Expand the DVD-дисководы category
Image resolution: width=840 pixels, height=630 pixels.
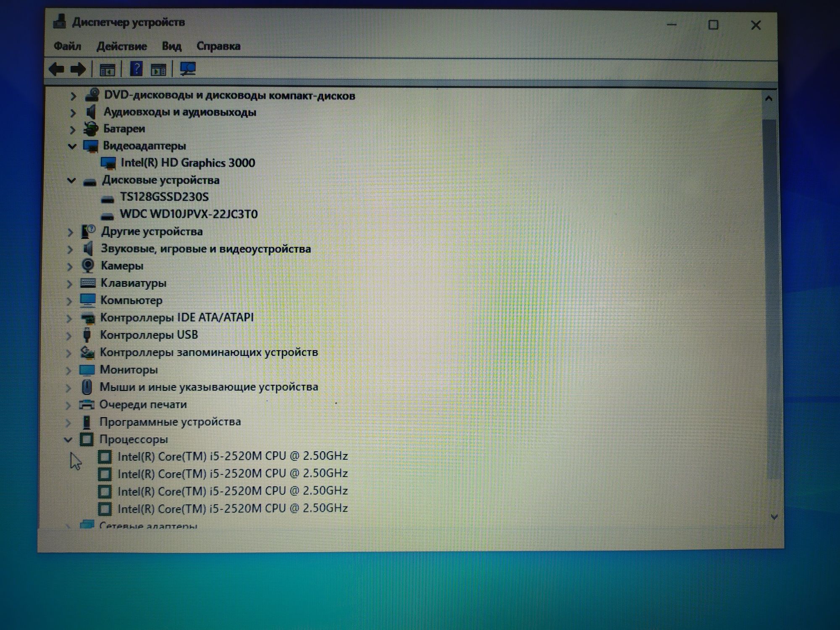(x=73, y=96)
